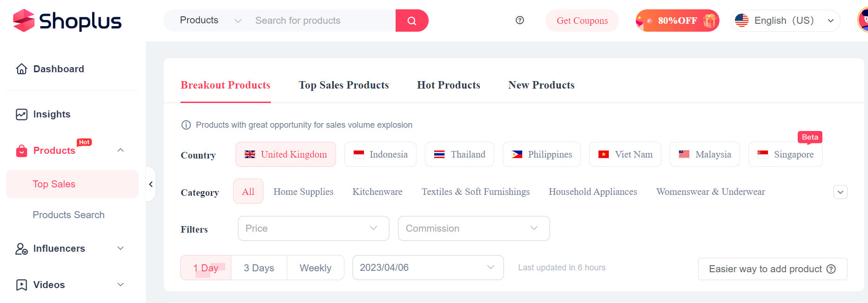Focus the Search for products field
The width and height of the screenshot is (868, 303).
(x=321, y=21)
